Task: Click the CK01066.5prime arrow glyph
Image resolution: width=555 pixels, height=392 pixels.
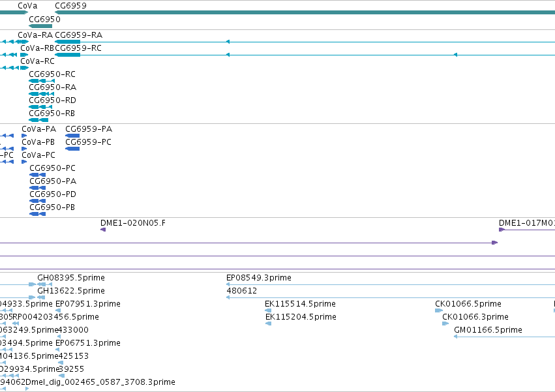Action: tap(439, 311)
